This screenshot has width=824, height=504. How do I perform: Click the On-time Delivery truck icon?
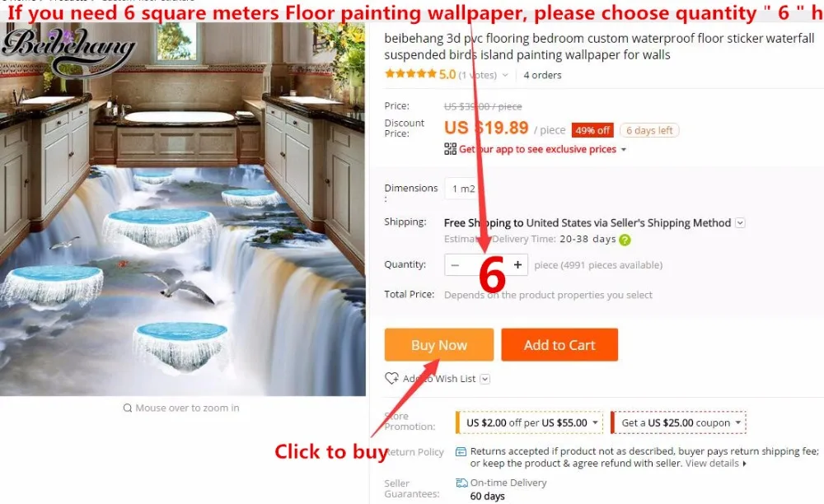click(x=461, y=483)
